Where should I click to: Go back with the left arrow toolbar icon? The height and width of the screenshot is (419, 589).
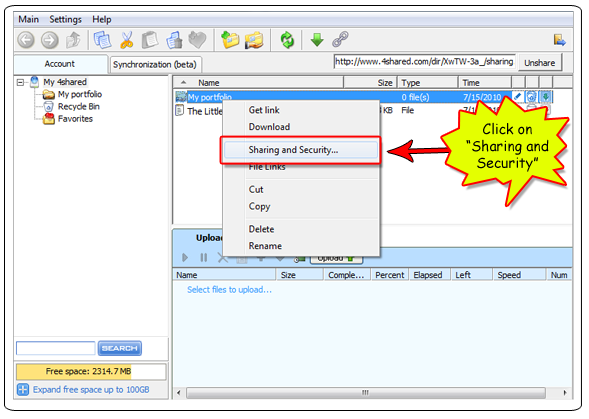pos(26,40)
